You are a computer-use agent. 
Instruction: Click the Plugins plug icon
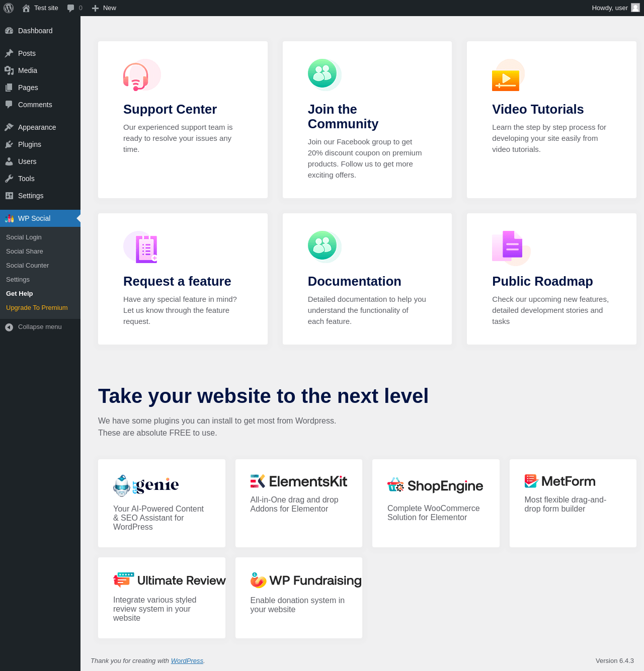coord(9,144)
